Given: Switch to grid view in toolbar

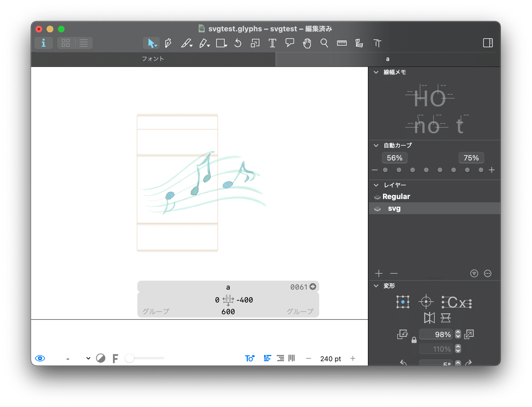Looking at the screenshot, I should click(x=66, y=43).
